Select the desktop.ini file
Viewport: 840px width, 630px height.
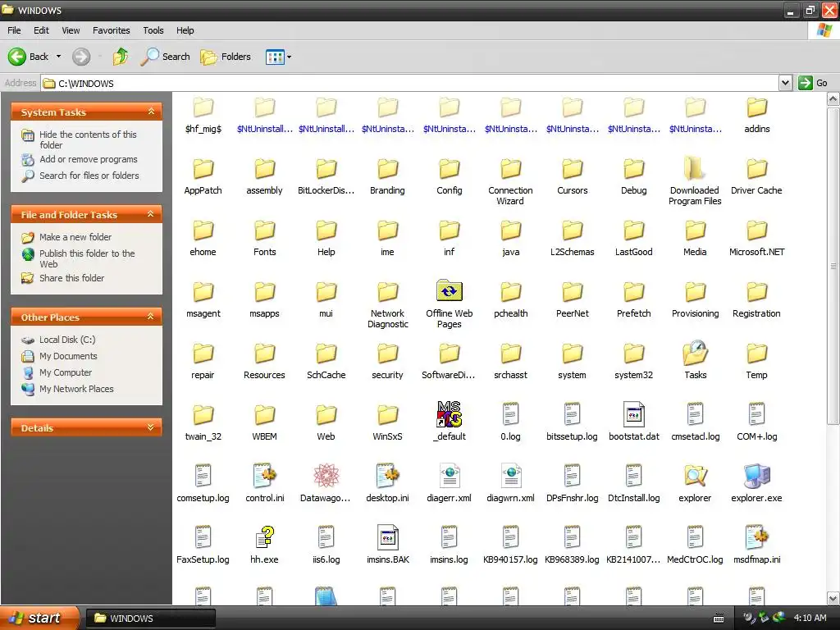point(387,483)
